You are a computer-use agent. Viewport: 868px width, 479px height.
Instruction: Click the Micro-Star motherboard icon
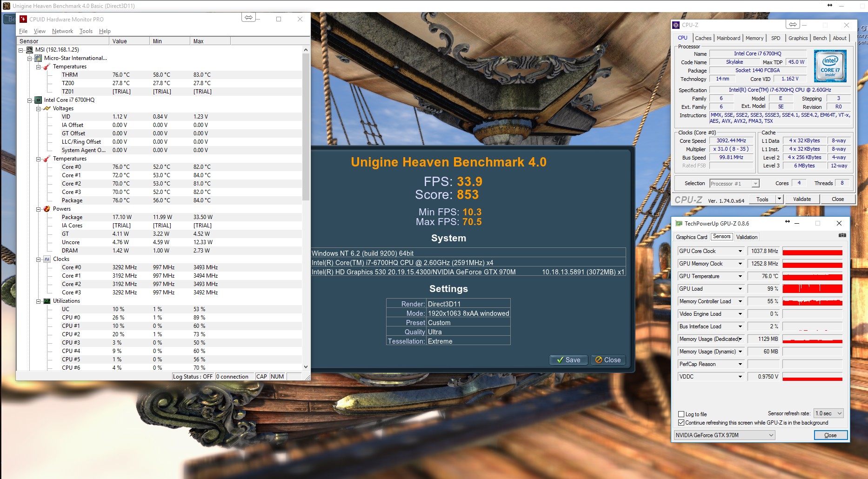coord(38,58)
